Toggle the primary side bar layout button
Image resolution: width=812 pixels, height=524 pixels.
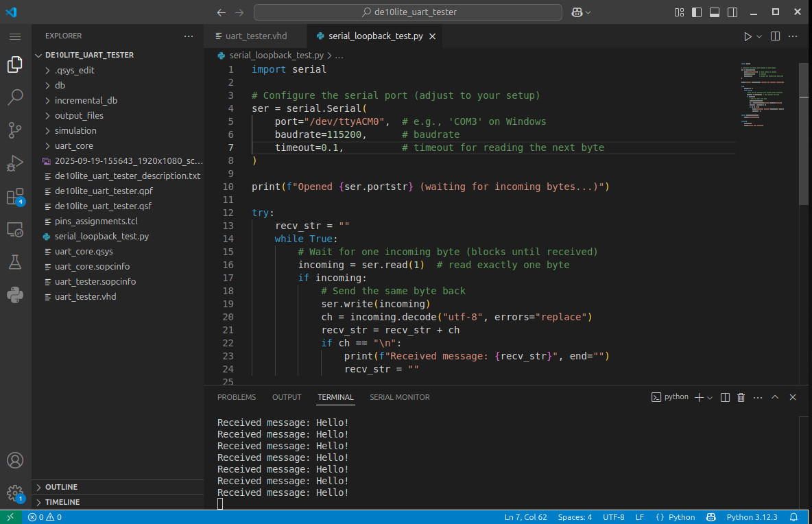697,12
